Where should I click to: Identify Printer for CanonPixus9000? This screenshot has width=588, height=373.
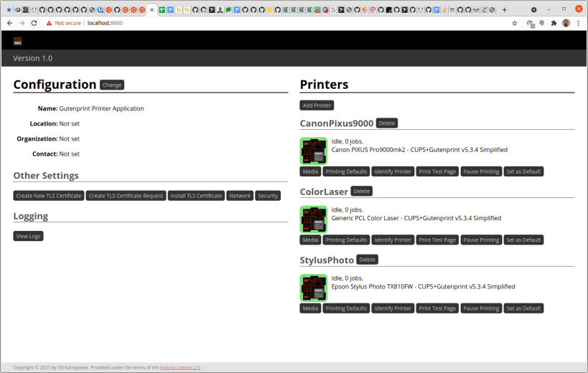(393, 171)
